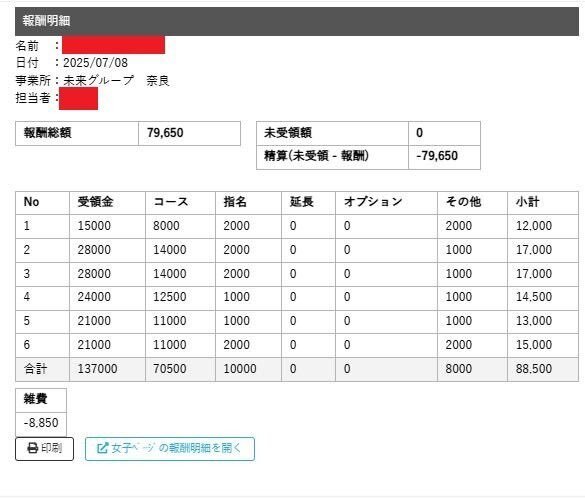Click the external-link icon beside 女子ページ

102,448
